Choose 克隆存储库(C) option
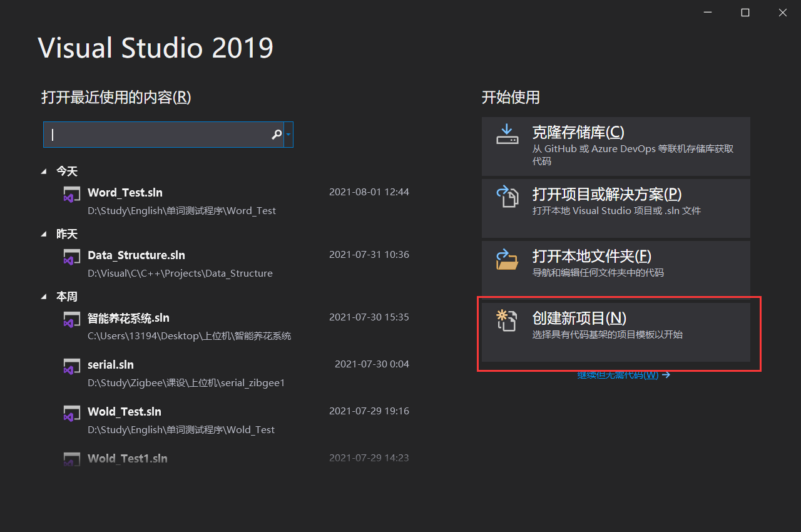 616,146
